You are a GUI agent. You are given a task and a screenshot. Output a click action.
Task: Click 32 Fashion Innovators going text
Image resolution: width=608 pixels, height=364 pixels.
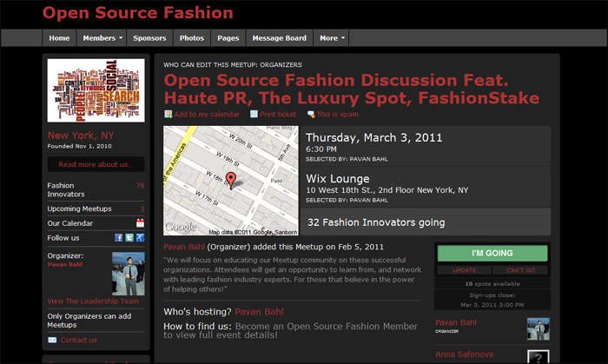tap(376, 222)
